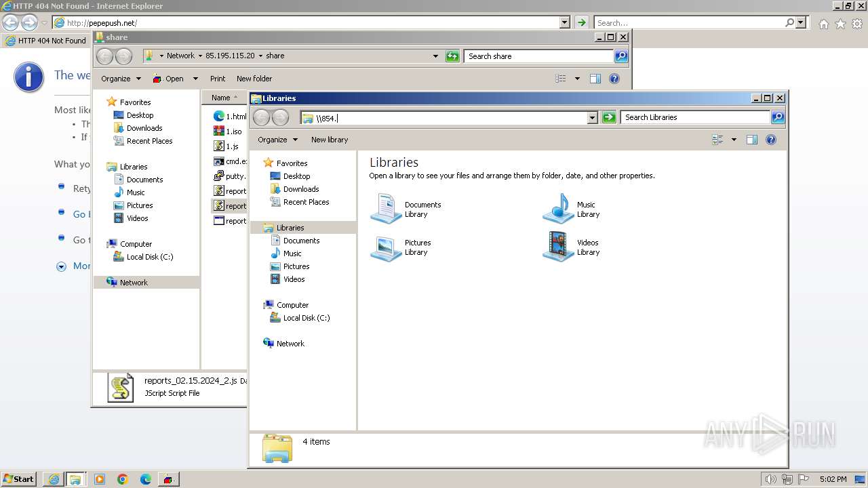The height and width of the screenshot is (488, 868).
Task: Click Open button in share window toolbar
Action: click(x=169, y=79)
